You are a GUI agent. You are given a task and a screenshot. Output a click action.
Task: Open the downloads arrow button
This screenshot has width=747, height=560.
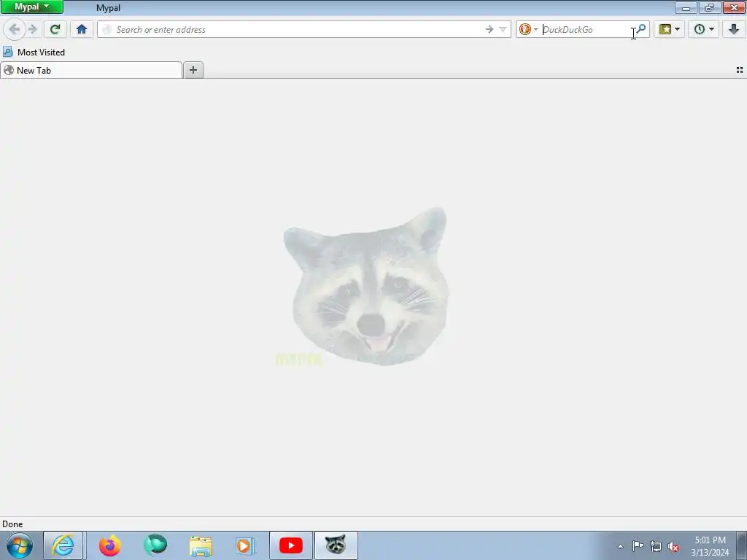[x=734, y=29]
